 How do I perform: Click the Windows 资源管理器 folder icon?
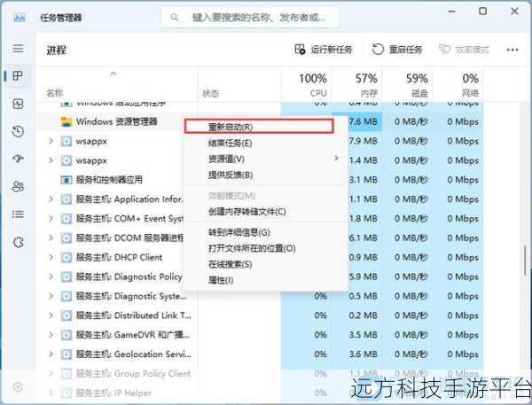pyautogui.click(x=66, y=121)
